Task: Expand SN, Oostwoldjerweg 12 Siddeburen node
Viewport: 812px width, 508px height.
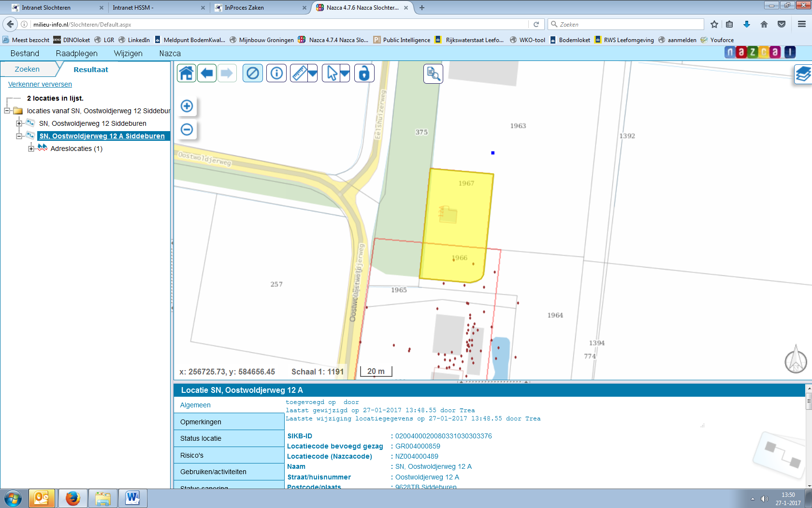Action: [x=19, y=123]
